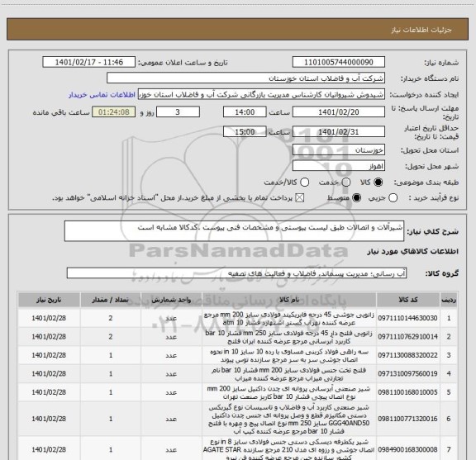Click the اطلاعات کالاهای مورد نیاز heading
The image size is (476, 460).
tap(413, 252)
